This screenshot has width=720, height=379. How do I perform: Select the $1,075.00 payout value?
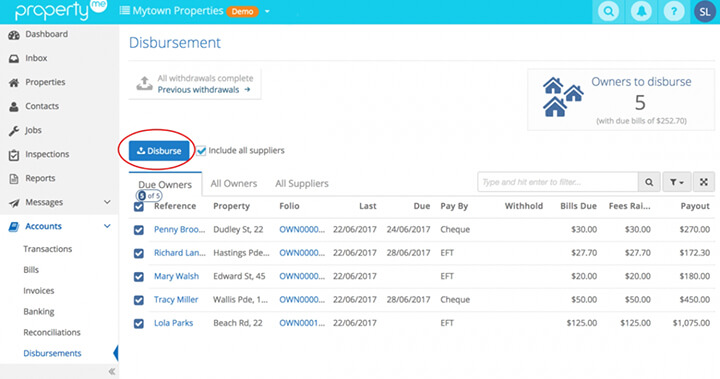pyautogui.click(x=691, y=323)
